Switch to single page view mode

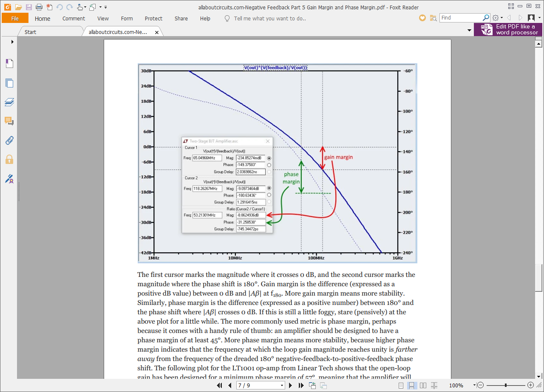pyautogui.click(x=401, y=385)
